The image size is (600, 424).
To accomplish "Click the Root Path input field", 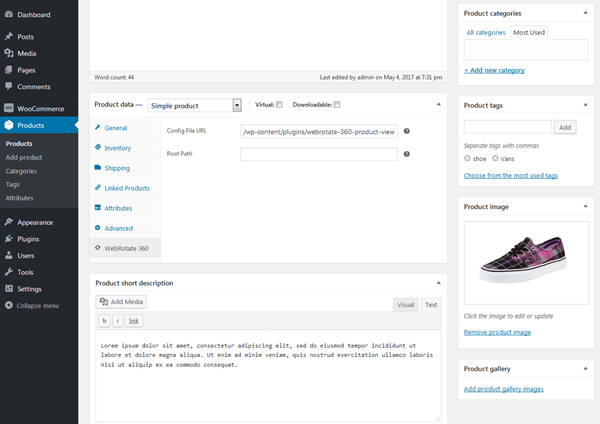I will [318, 154].
